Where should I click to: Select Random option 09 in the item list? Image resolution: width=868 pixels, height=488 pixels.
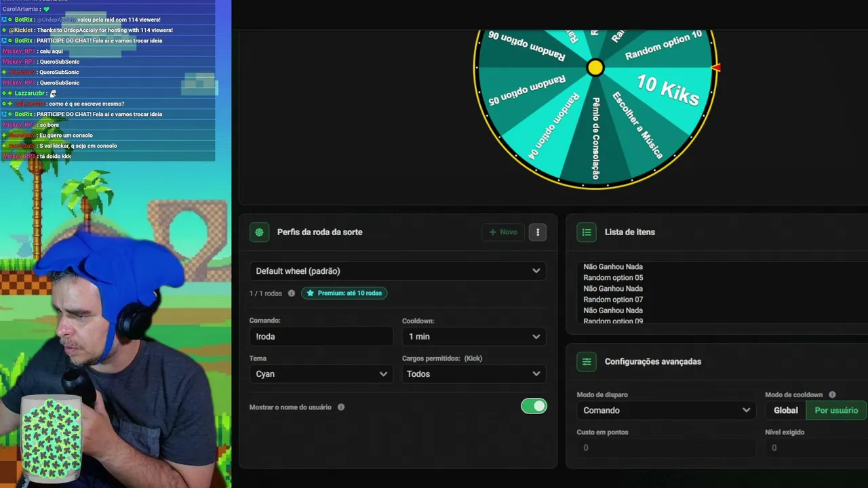tap(613, 321)
